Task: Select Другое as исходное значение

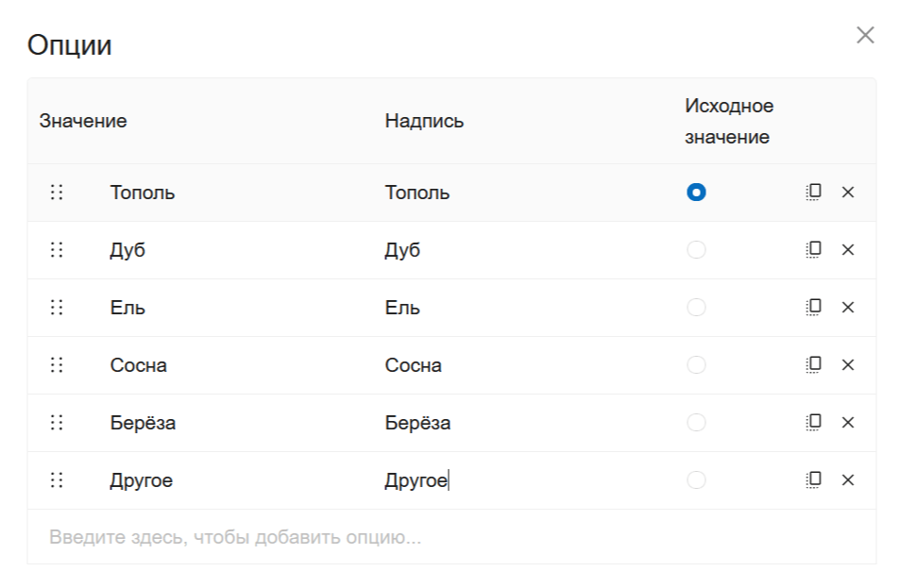Action: [696, 480]
